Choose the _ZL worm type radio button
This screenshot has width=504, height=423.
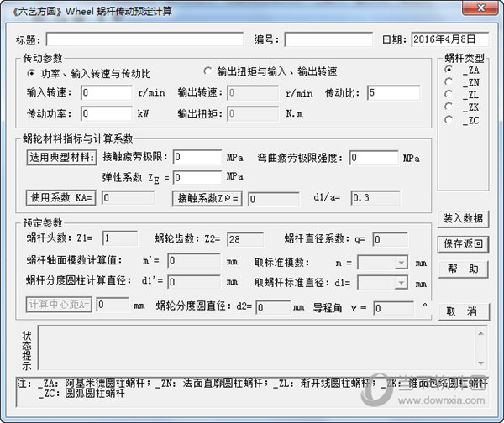tap(449, 95)
